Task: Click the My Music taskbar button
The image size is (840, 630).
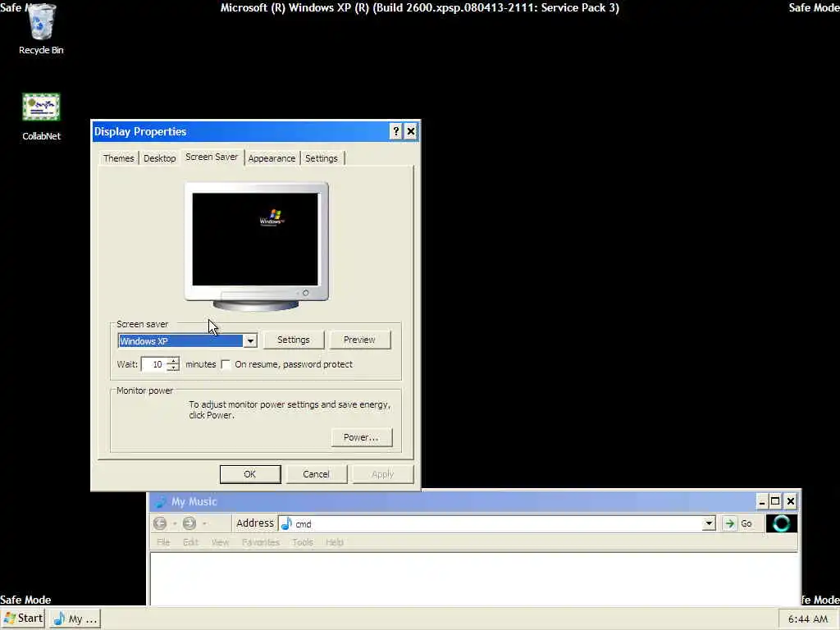Action: click(x=75, y=619)
